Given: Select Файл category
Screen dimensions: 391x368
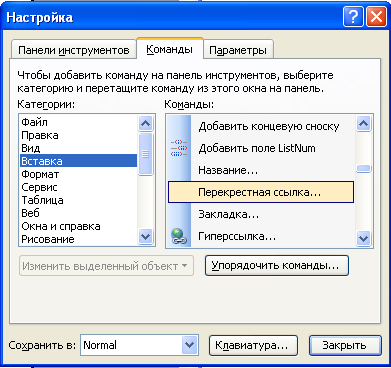Looking at the screenshot, I should pos(78,122).
